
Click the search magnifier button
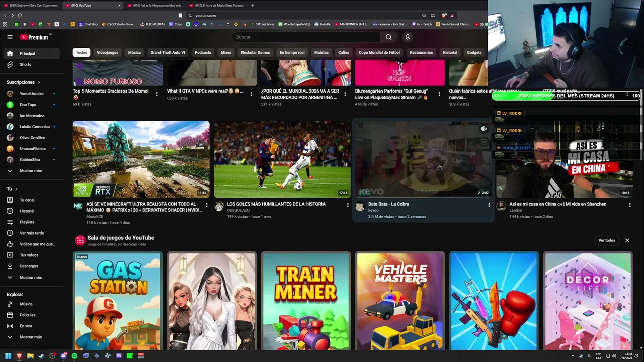click(388, 37)
